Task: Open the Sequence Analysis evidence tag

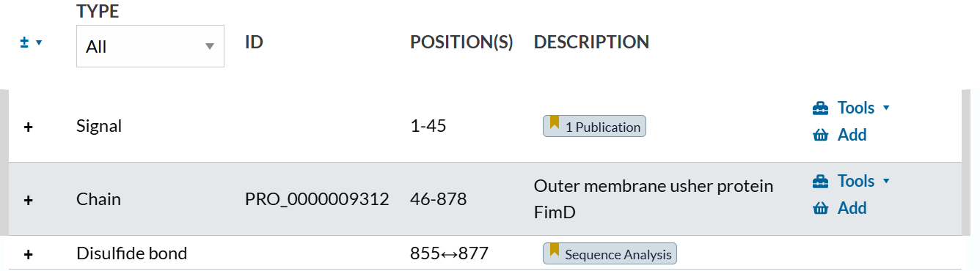Action: click(x=610, y=253)
